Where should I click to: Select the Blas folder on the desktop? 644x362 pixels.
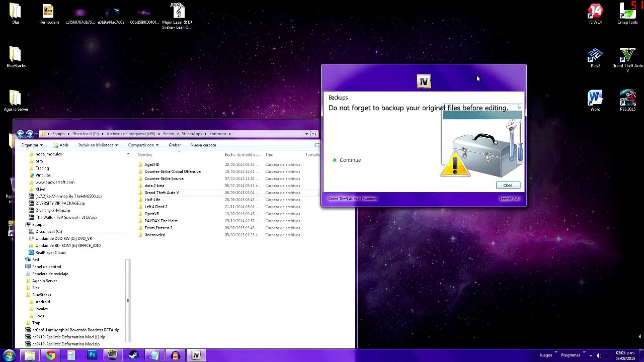[16, 14]
